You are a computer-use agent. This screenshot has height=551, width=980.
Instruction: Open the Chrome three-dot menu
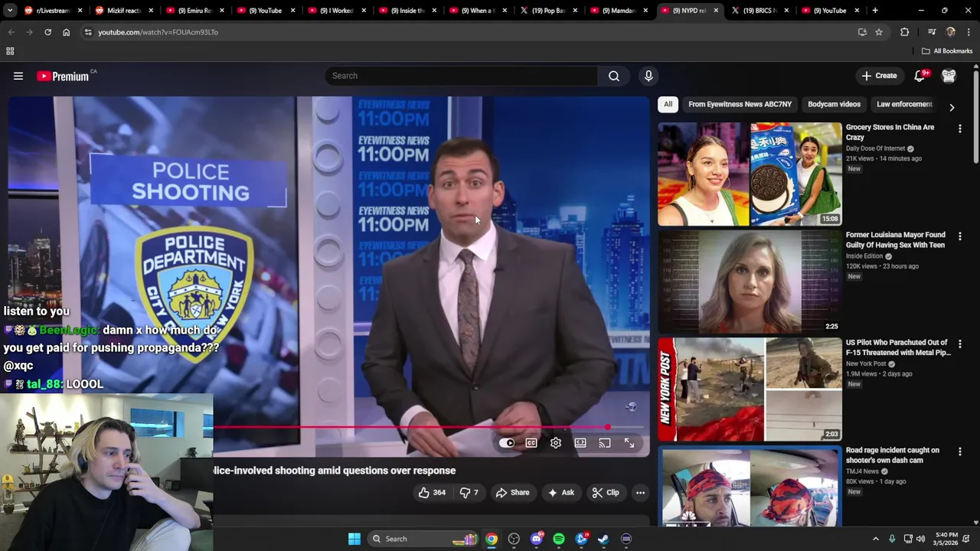[969, 32]
